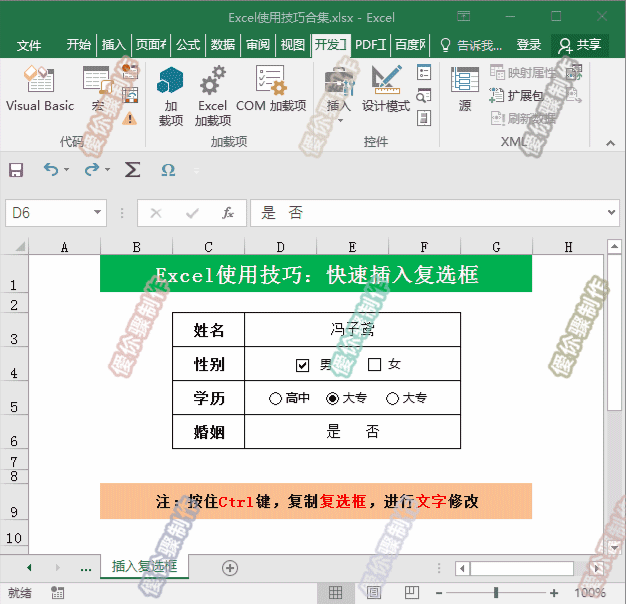626x604 pixels.
Task: Click the Select All corner triangle
Action: 19,246
